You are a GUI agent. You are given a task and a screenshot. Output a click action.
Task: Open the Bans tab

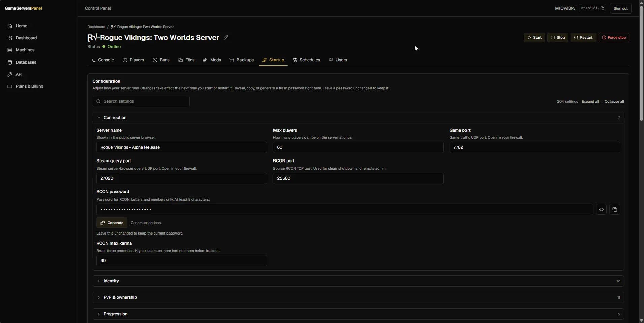[161, 60]
